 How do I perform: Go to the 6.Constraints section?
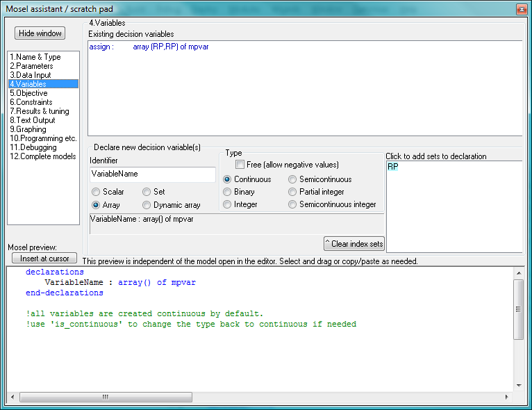point(31,102)
